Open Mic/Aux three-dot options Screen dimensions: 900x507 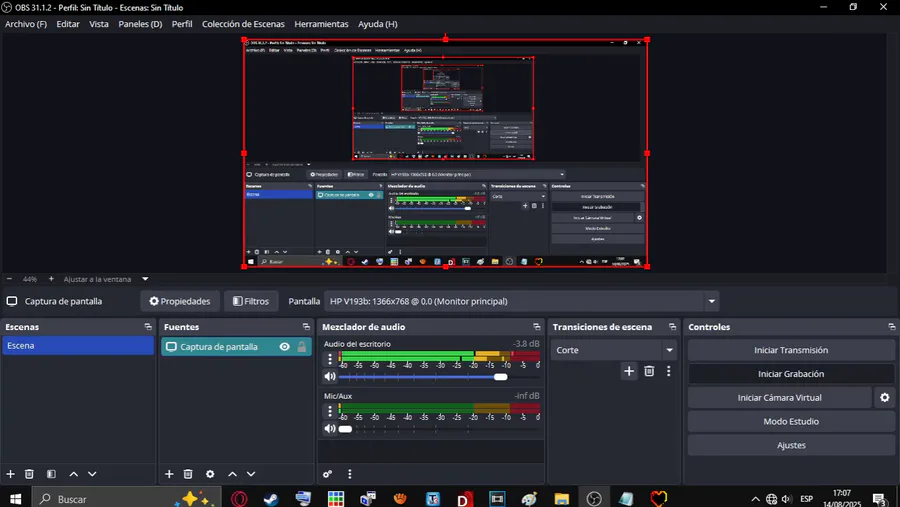pyautogui.click(x=329, y=411)
